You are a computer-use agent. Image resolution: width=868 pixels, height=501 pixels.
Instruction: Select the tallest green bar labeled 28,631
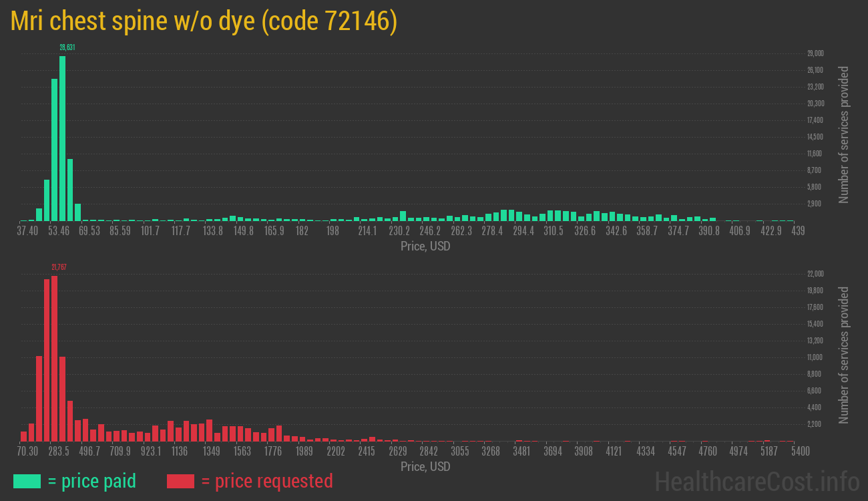click(x=63, y=138)
